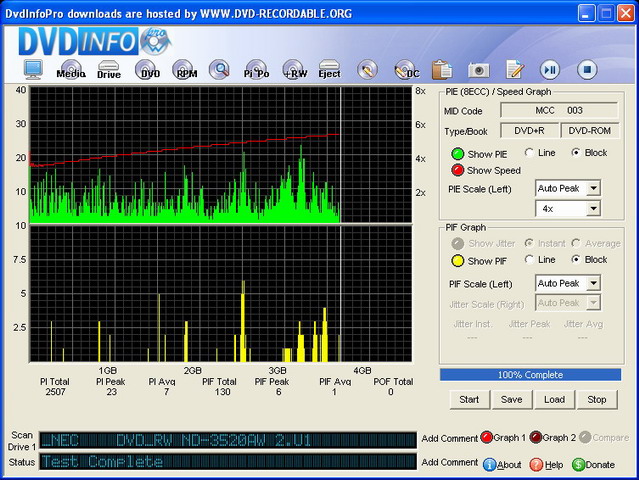The image size is (639, 480).
Task: Open Help via question mark icon
Action: click(x=536, y=465)
